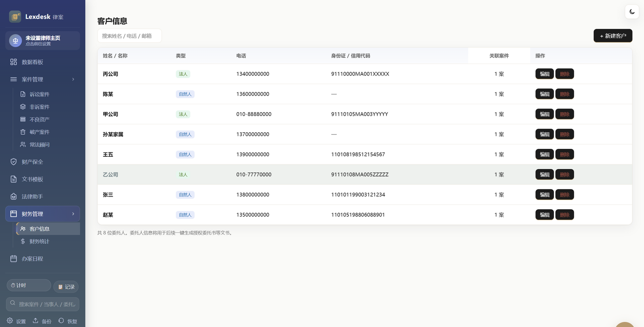Delete the 陈某 client

(x=565, y=94)
